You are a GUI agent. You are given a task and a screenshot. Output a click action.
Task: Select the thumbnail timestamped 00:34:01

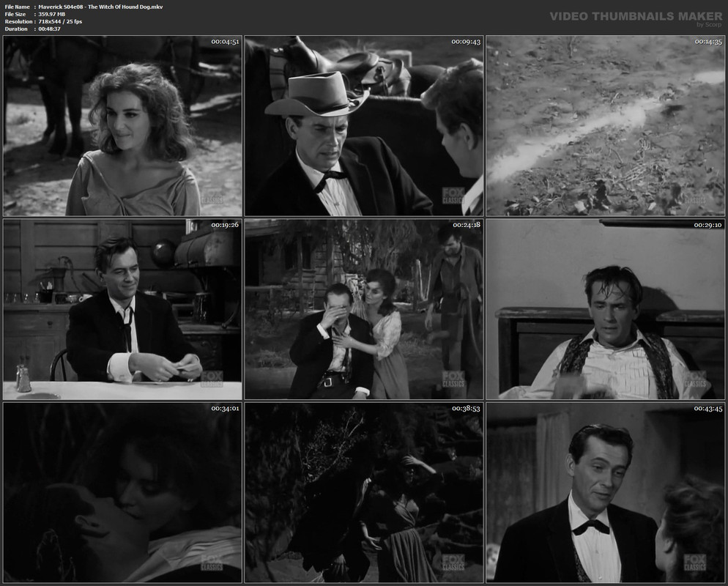click(x=122, y=493)
